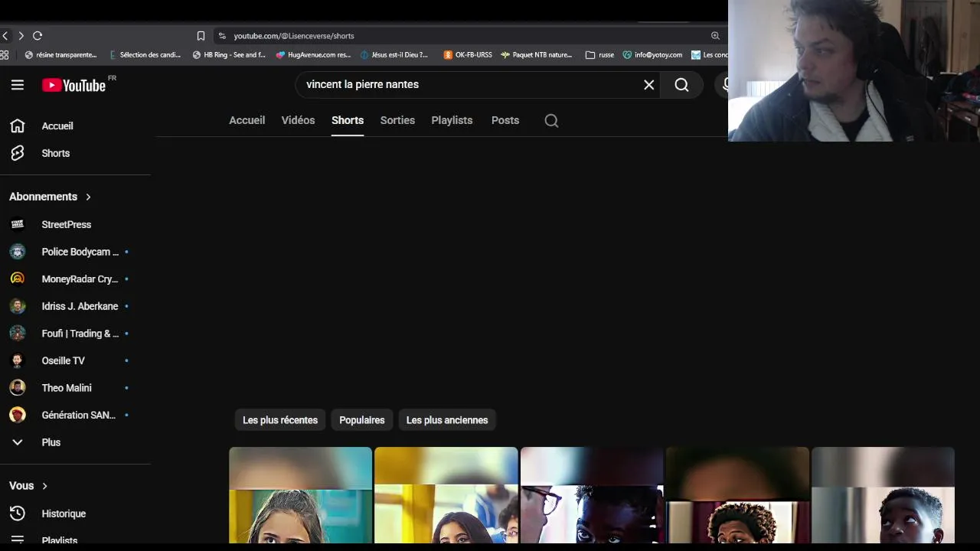The height and width of the screenshot is (551, 980).
Task: Filter by Les plus récentes
Action: (280, 420)
